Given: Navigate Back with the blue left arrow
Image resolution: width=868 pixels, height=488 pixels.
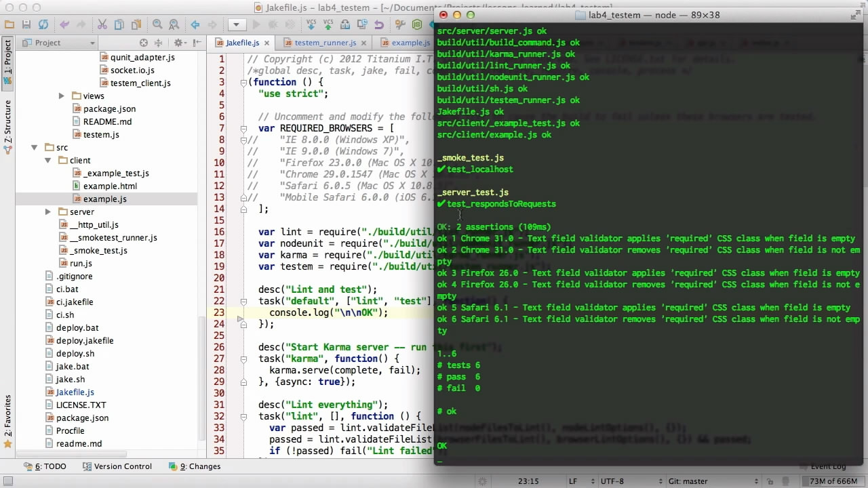Looking at the screenshot, I should pyautogui.click(x=195, y=24).
